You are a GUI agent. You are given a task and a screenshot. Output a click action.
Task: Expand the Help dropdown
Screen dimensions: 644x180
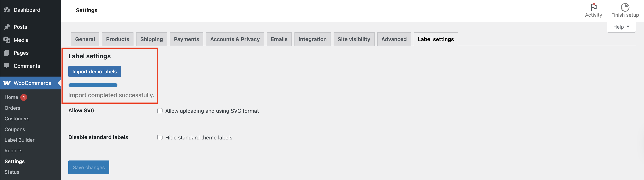point(621,27)
